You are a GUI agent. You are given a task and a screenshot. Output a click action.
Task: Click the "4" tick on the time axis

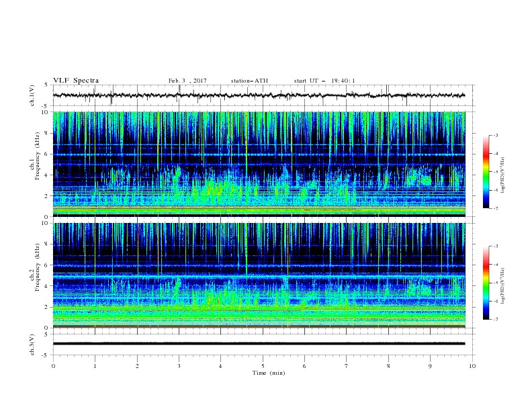tap(220, 366)
